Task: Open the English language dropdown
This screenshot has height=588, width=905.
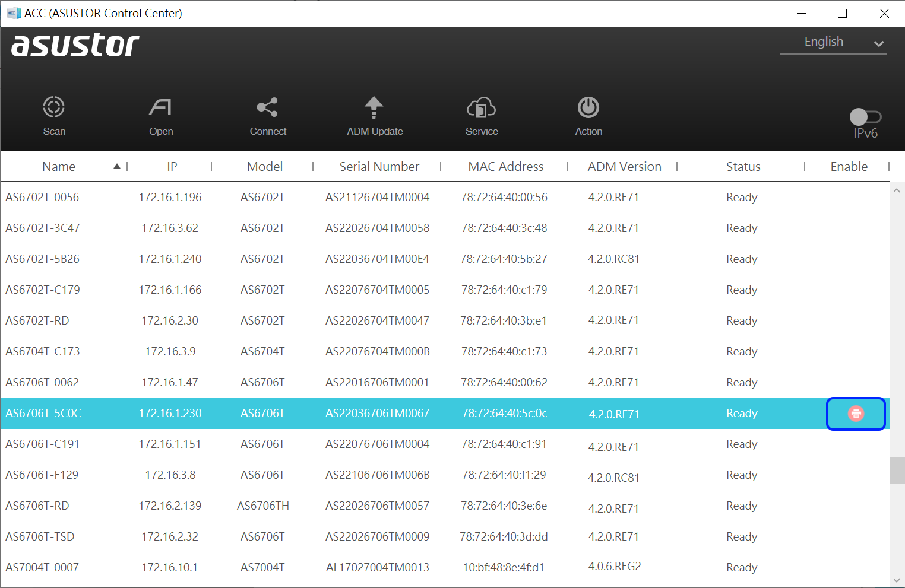Action: pyautogui.click(x=834, y=42)
